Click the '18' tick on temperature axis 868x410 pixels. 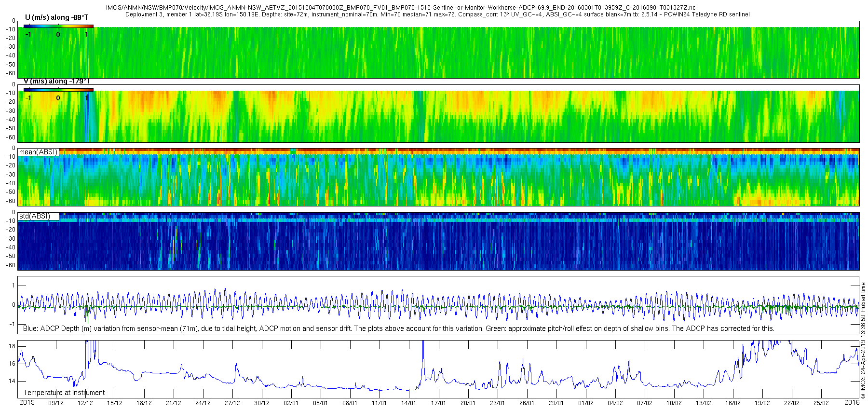[12, 346]
